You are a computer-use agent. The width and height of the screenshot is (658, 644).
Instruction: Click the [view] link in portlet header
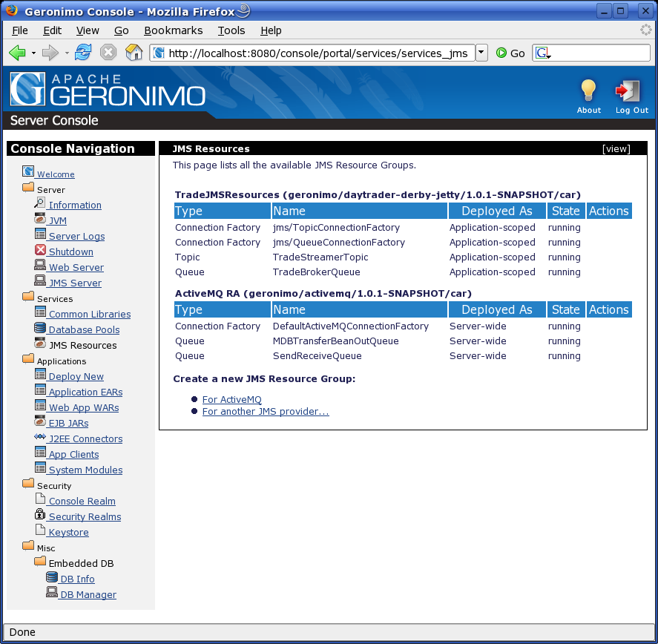point(616,148)
